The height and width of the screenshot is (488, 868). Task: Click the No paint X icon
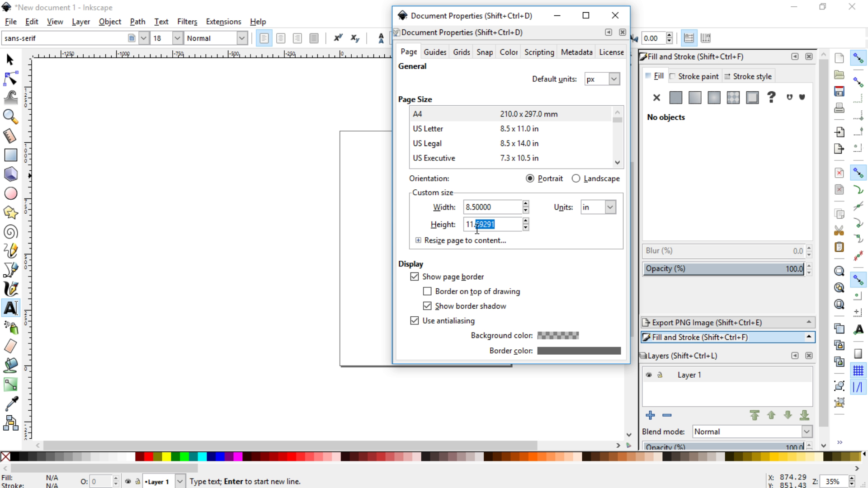(x=656, y=97)
